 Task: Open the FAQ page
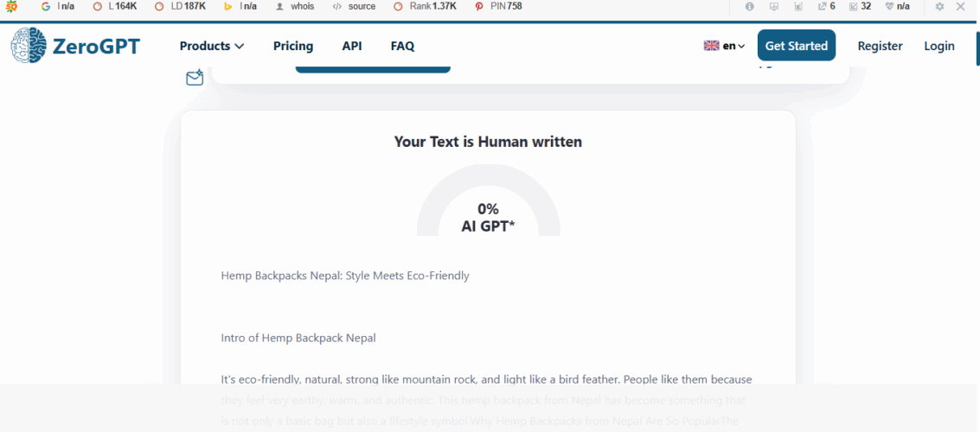coord(402,46)
